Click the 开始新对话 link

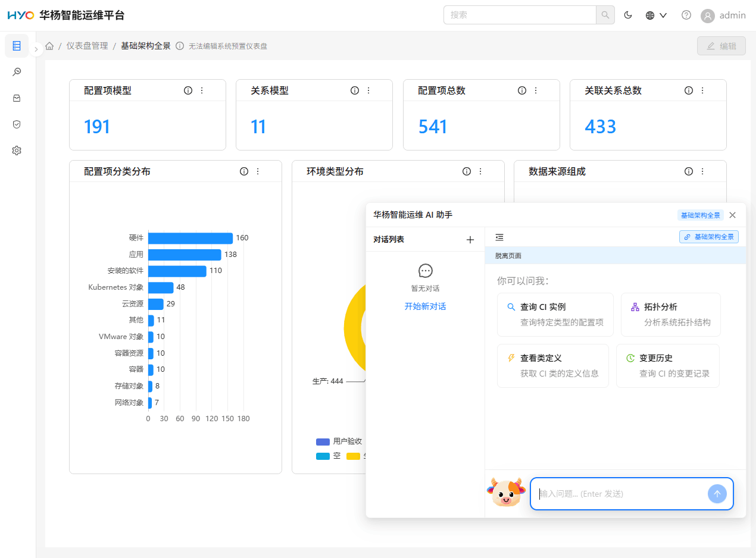click(425, 306)
